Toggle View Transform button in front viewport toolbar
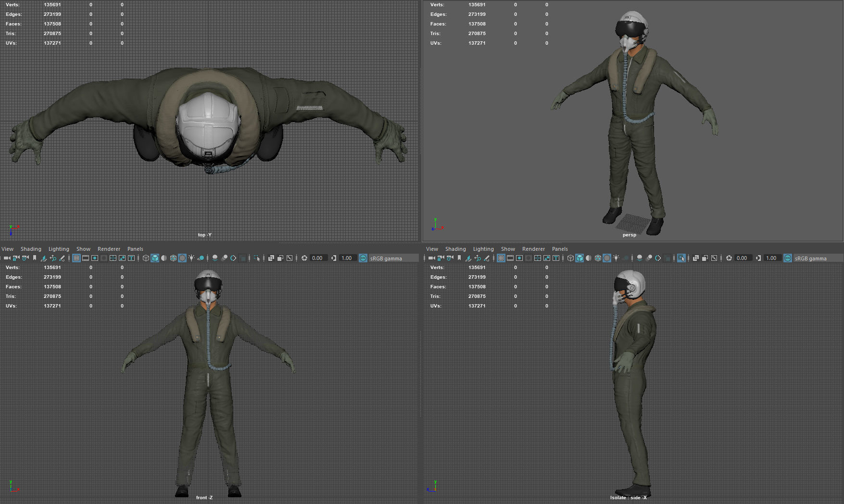Viewport: 844px width, 504px height. (x=363, y=258)
